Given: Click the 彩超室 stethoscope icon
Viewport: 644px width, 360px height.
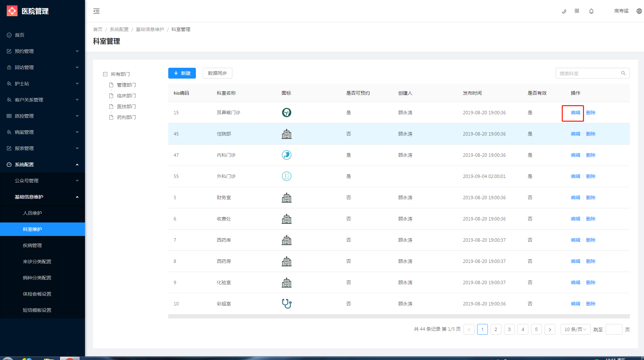Looking at the screenshot, I should 287,304.
